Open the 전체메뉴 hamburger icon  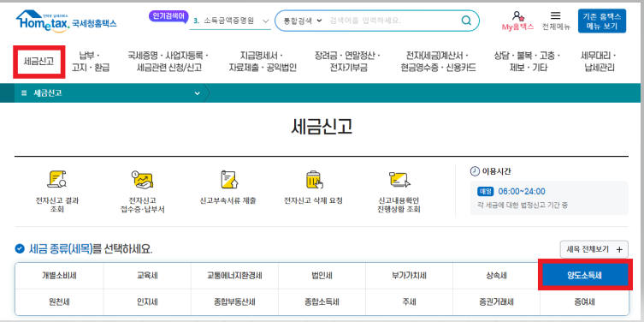click(x=555, y=16)
